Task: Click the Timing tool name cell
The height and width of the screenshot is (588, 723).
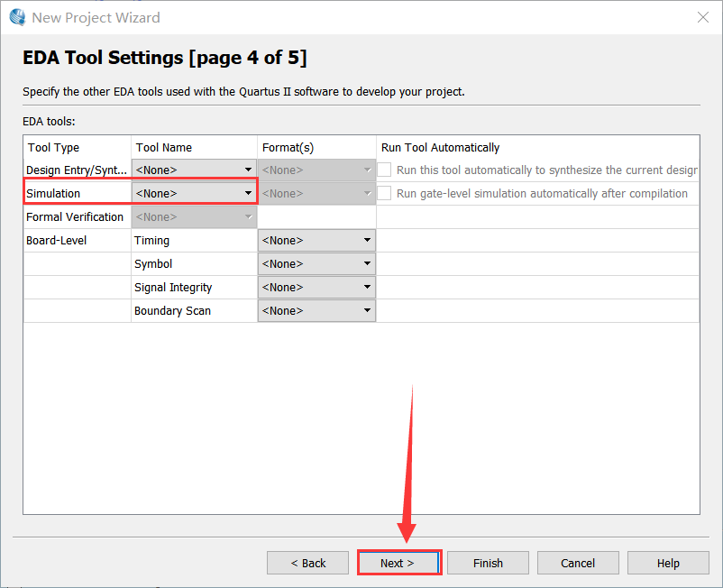Action: click(194, 240)
